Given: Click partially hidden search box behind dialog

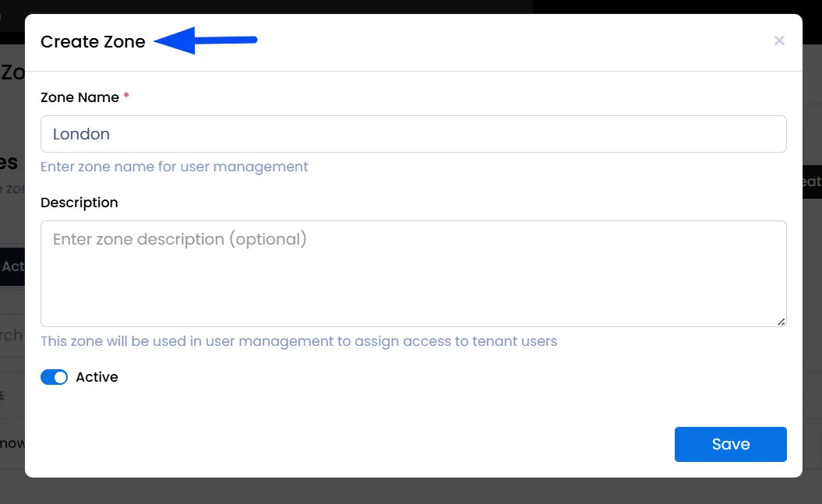Looking at the screenshot, I should (12, 335).
